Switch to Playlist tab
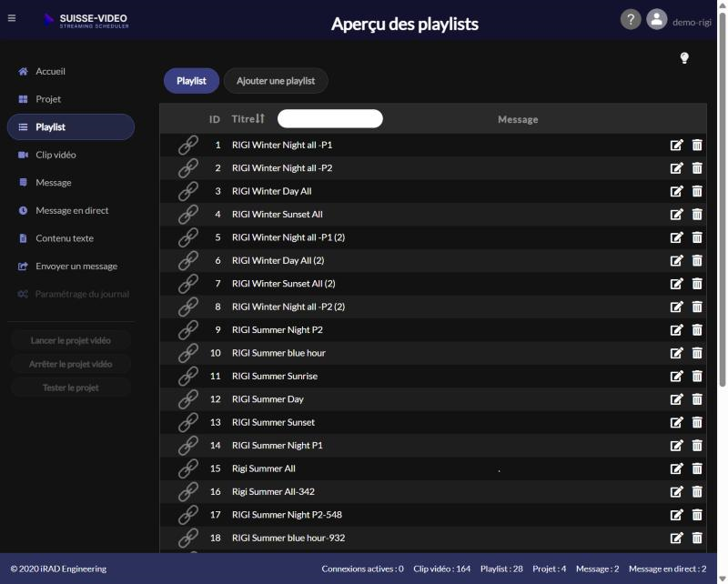 191,81
